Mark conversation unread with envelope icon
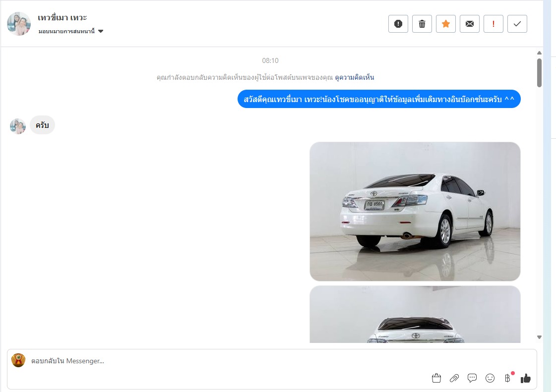 pos(469,24)
